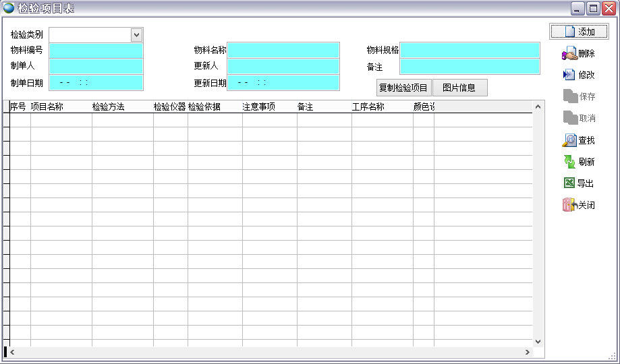620x364 pixels.
Task: Click the 物料编号 input field
Action: [96, 51]
